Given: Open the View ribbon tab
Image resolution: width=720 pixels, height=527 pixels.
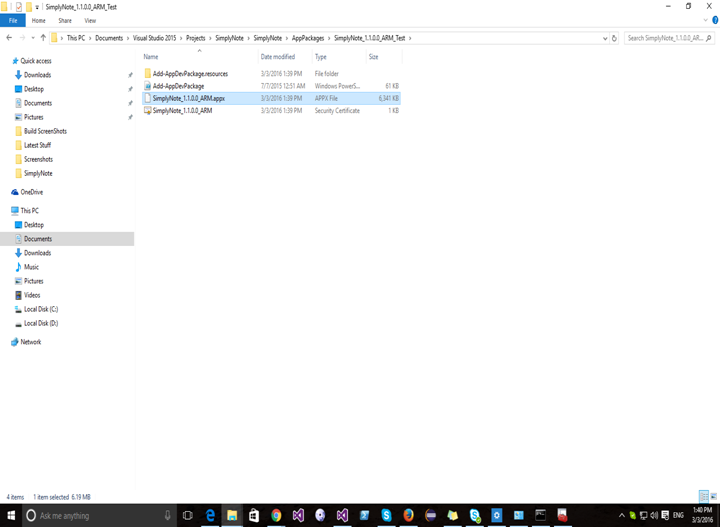Looking at the screenshot, I should (x=90, y=21).
